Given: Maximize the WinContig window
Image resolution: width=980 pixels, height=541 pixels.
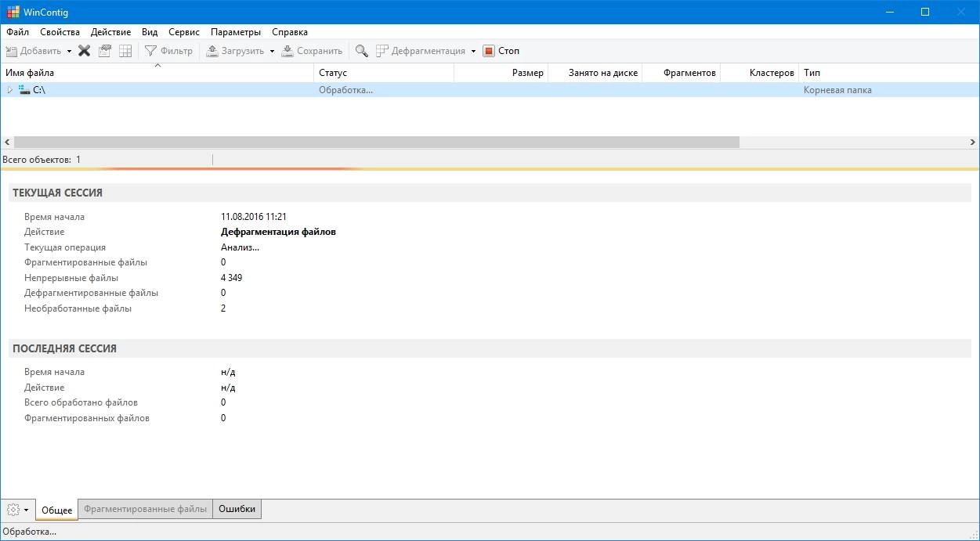Looking at the screenshot, I should pyautogui.click(x=925, y=12).
